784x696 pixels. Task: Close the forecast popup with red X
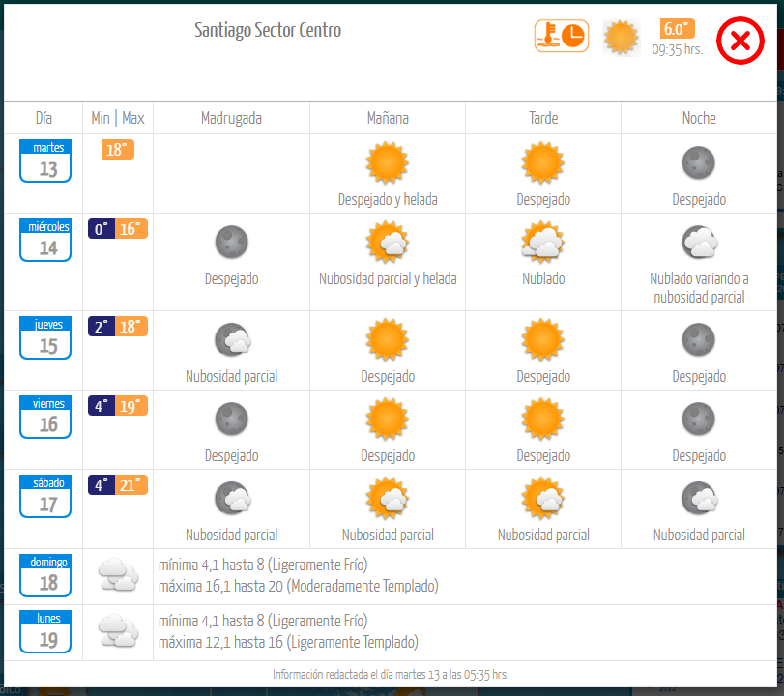coord(740,41)
